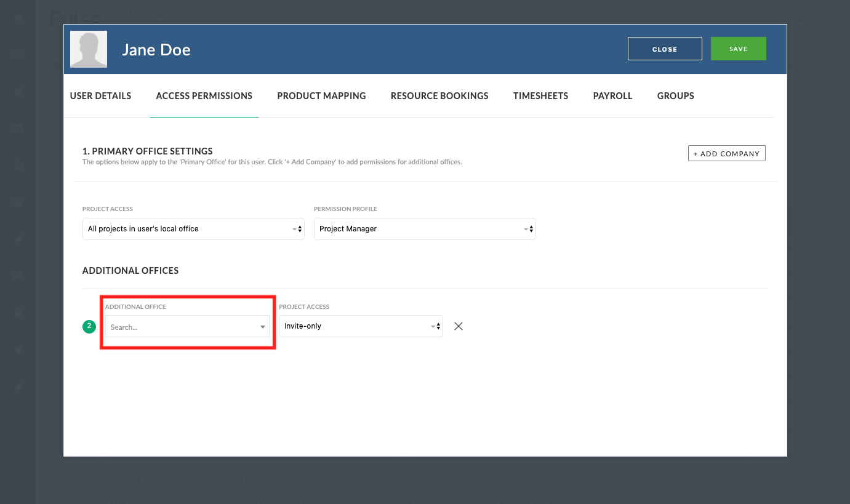Save Jane Doe's access permissions
Screen dimensions: 850x504
click(x=739, y=49)
